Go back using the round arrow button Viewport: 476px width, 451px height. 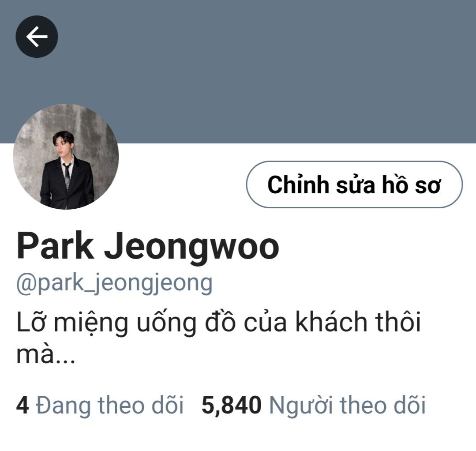point(37,37)
